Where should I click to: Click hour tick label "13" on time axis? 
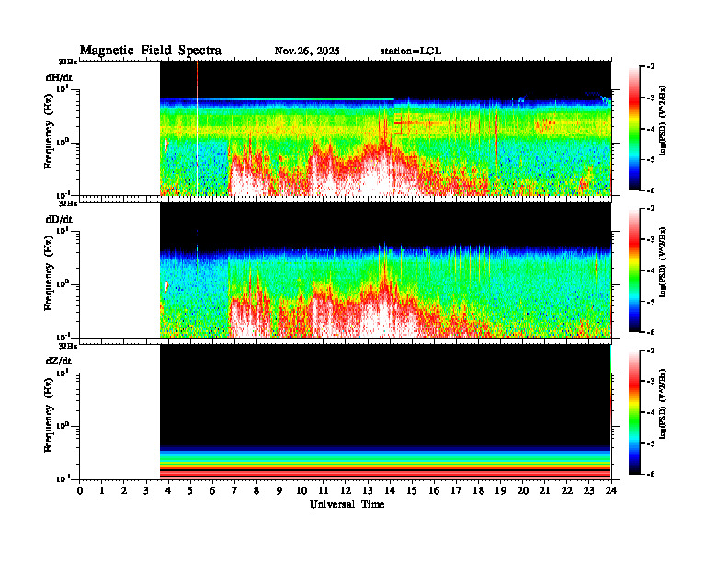(x=368, y=491)
